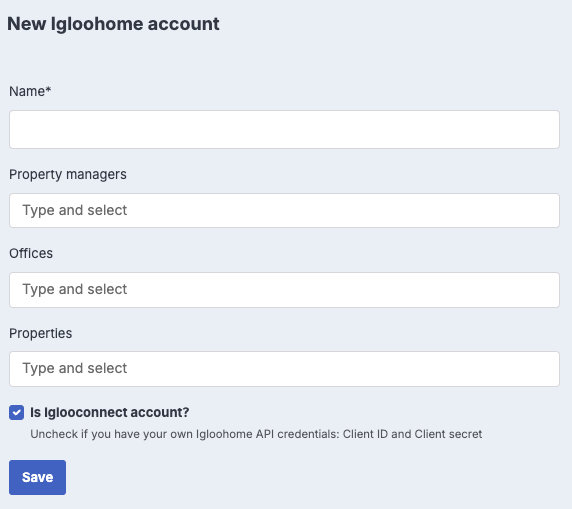The height and width of the screenshot is (509, 572).
Task: Open the Property managers select box
Action: (284, 211)
